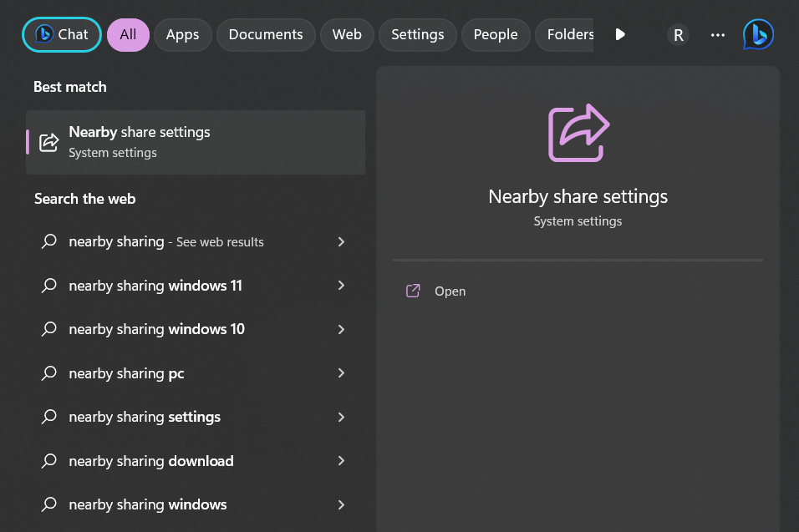Image resolution: width=799 pixels, height=532 pixels.
Task: Click the share icon beside the best match
Action: pos(49,143)
